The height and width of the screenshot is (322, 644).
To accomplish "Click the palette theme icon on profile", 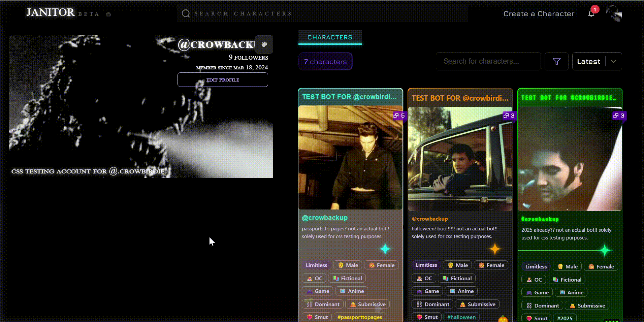I will pos(264,44).
